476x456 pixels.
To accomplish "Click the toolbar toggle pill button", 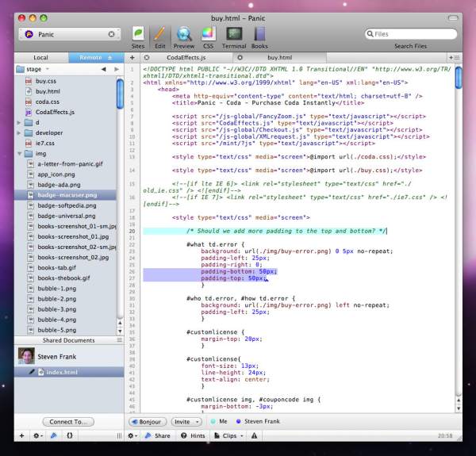I will 453,18.
